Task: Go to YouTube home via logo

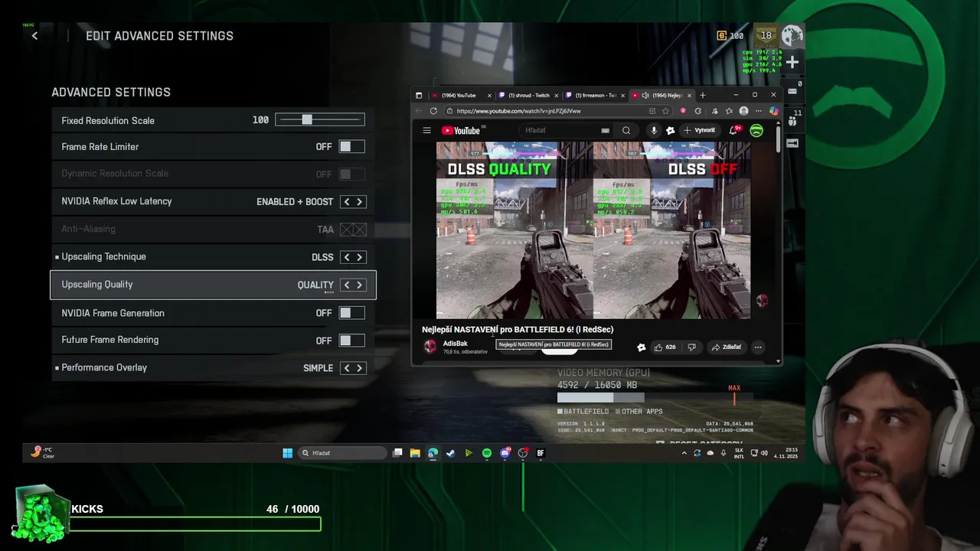Action: 462,131
